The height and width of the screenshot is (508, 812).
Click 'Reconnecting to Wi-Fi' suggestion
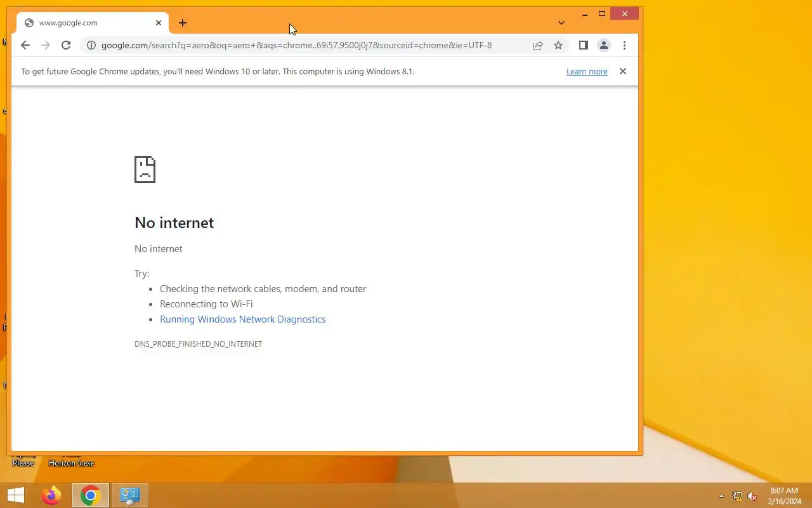point(206,304)
